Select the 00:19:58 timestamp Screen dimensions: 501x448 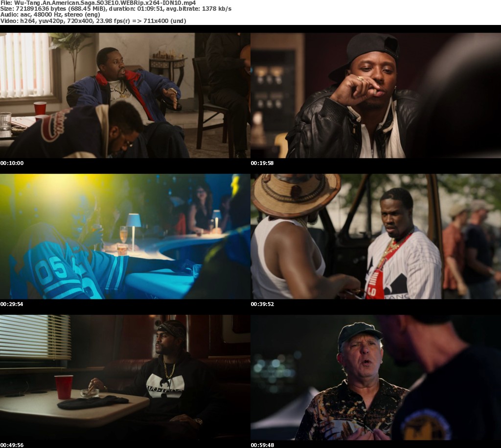click(x=262, y=163)
